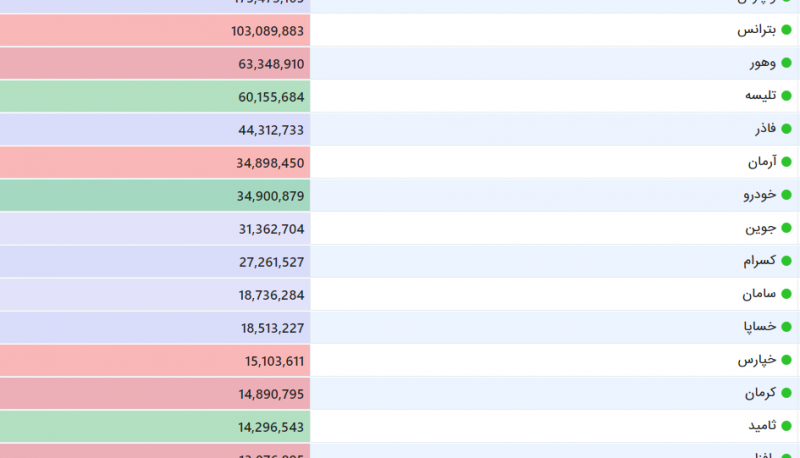Click the value 18,513,227
The height and width of the screenshot is (458, 800).
pyautogui.click(x=272, y=328)
